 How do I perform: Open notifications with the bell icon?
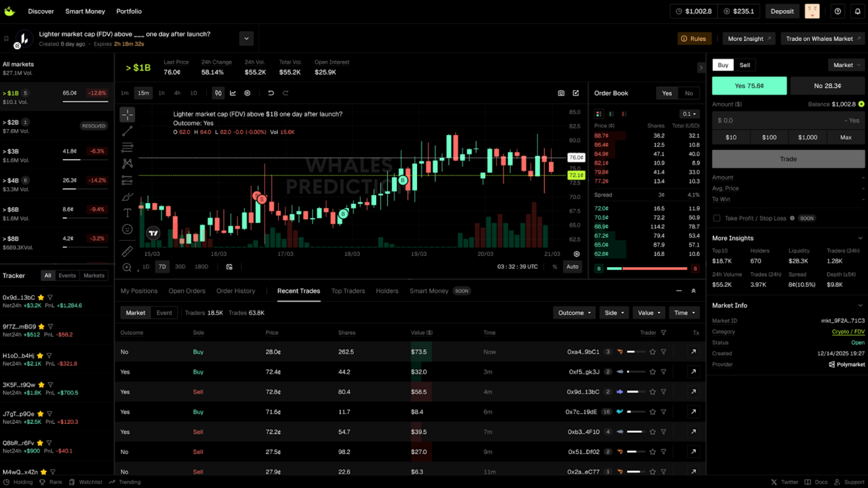858,11
